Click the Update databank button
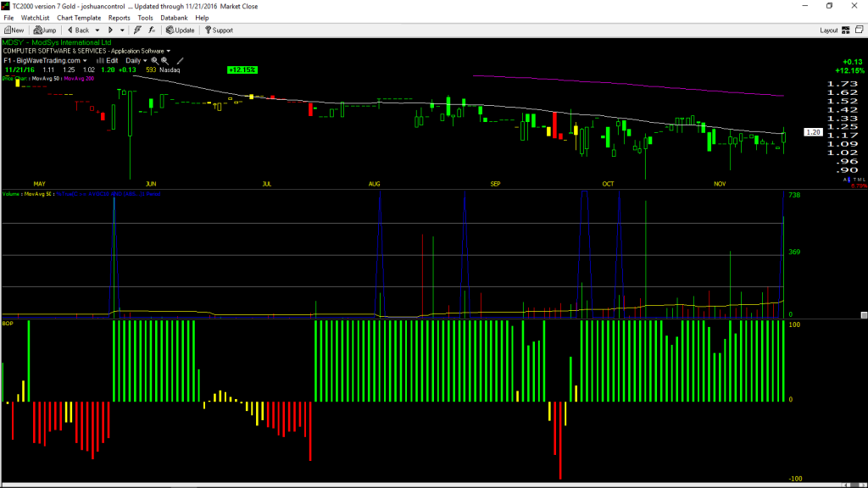Viewport: 868px width, 488px height. (x=181, y=30)
